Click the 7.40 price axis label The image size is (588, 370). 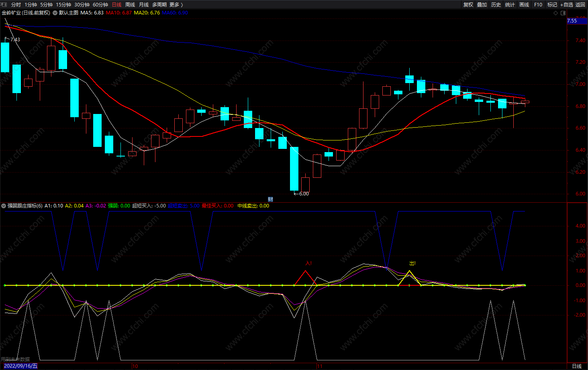580,41
